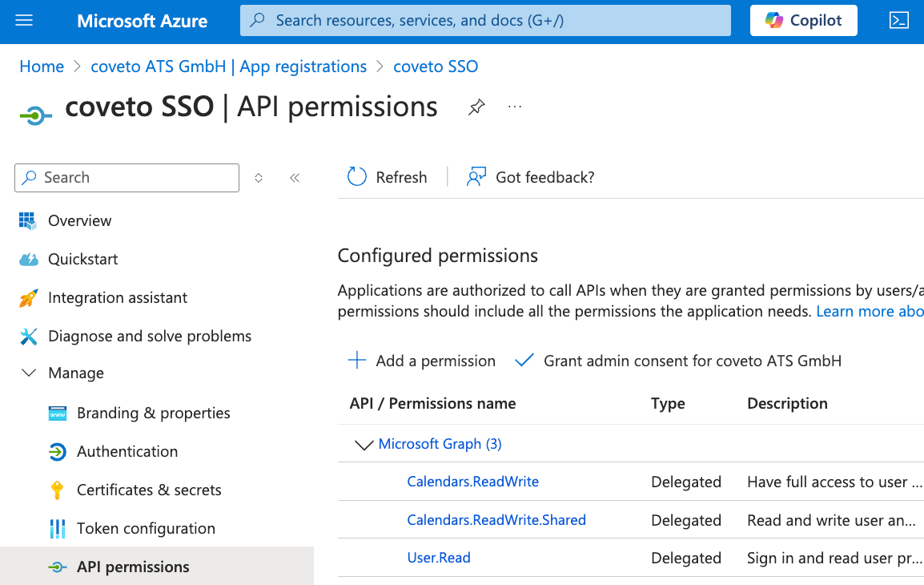Click the Configured permissions heading
The width and height of the screenshot is (924, 585).
click(438, 256)
